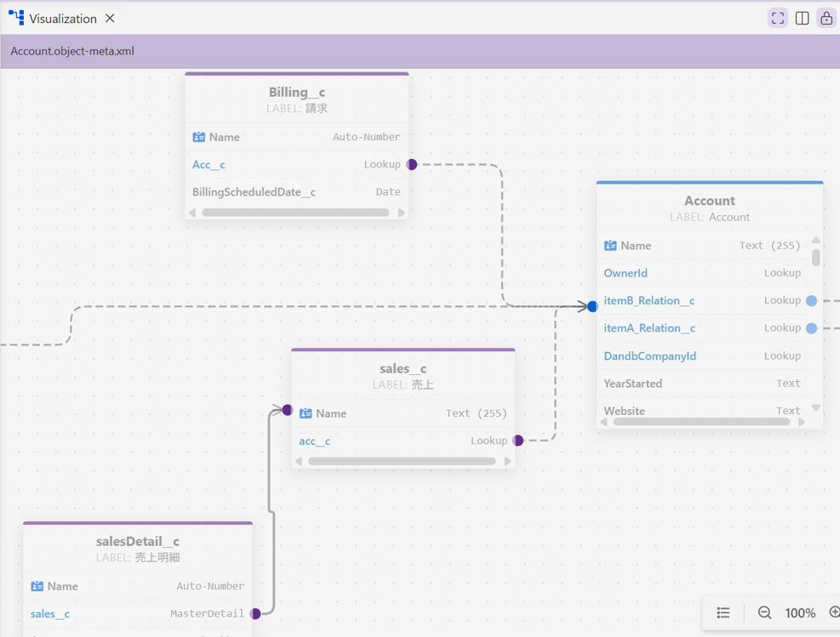This screenshot has width=840, height=637.
Task: Click the Acc__c lookup connector dot in Billing__c
Action: (411, 164)
